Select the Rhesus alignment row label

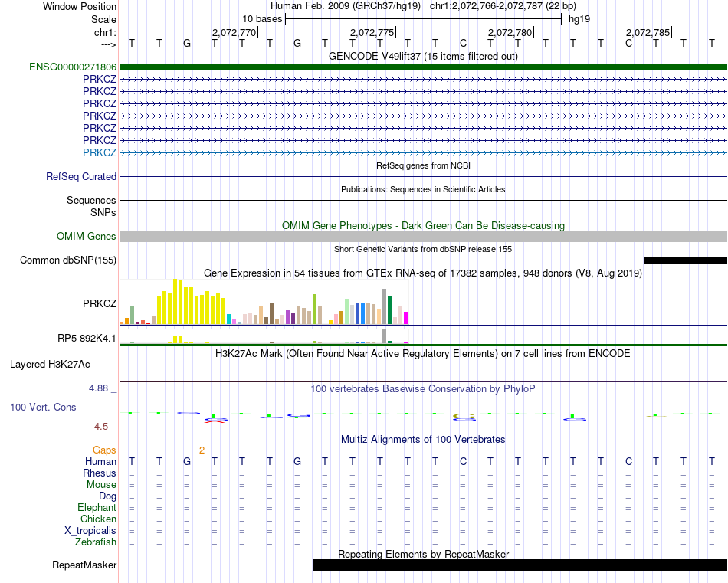coord(100,473)
